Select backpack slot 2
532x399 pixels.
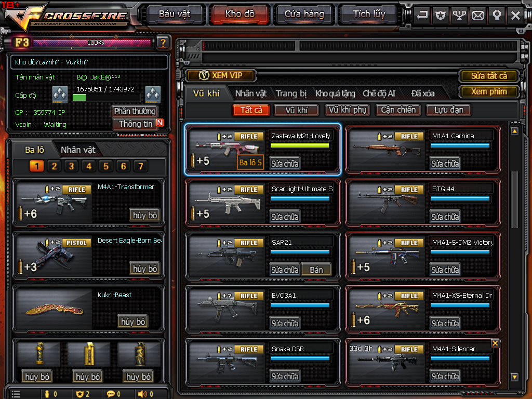pos(54,166)
